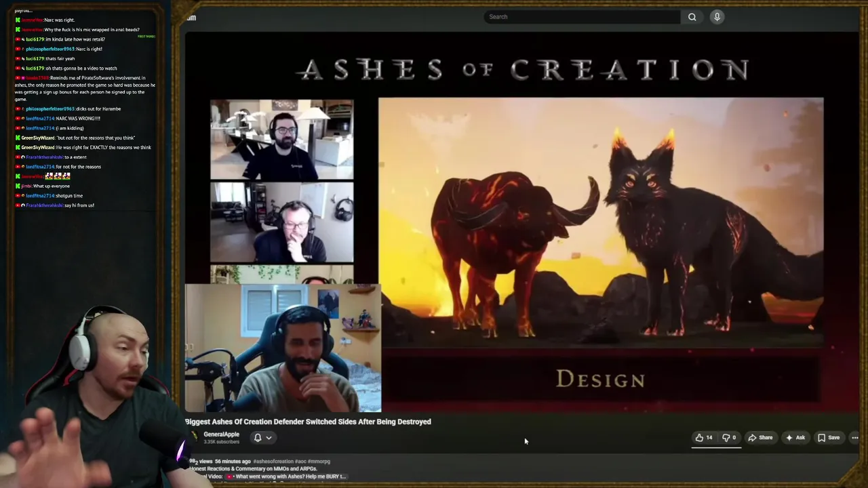
Task: Click chat message 'NARC WAS WRONG!!!!'
Action: (x=78, y=119)
